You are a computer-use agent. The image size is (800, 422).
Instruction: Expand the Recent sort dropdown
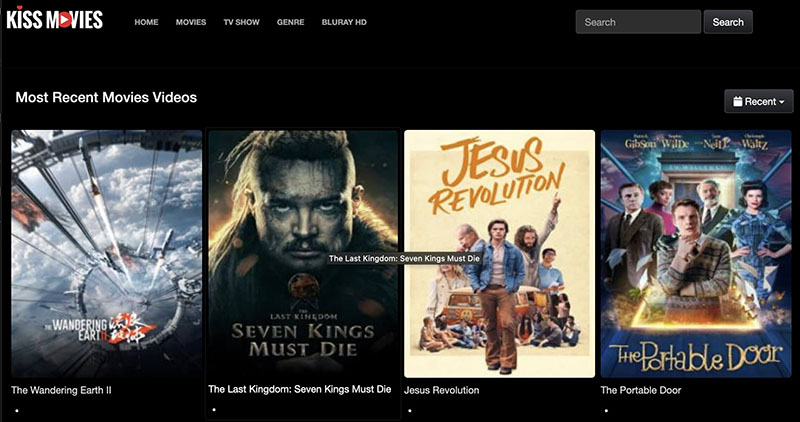pos(758,101)
